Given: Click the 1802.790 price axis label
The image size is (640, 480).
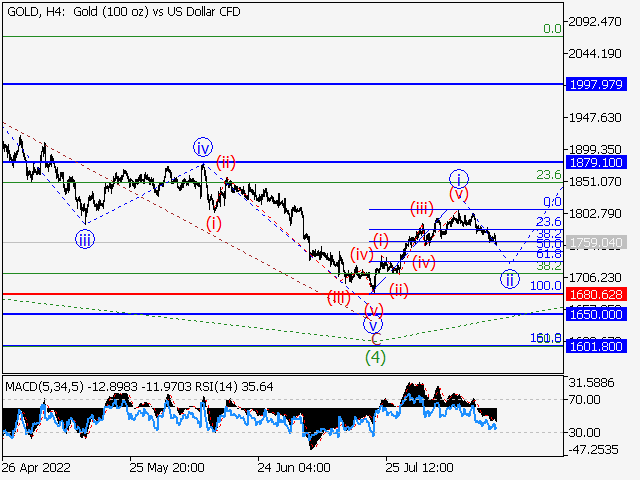Looking at the screenshot, I should click(595, 213).
